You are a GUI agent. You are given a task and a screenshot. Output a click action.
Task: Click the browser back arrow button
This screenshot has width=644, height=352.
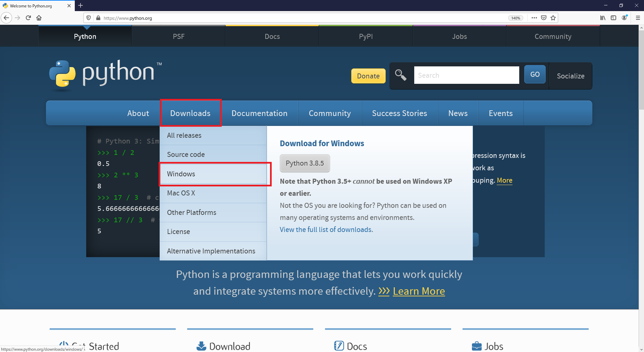pyautogui.click(x=6, y=18)
